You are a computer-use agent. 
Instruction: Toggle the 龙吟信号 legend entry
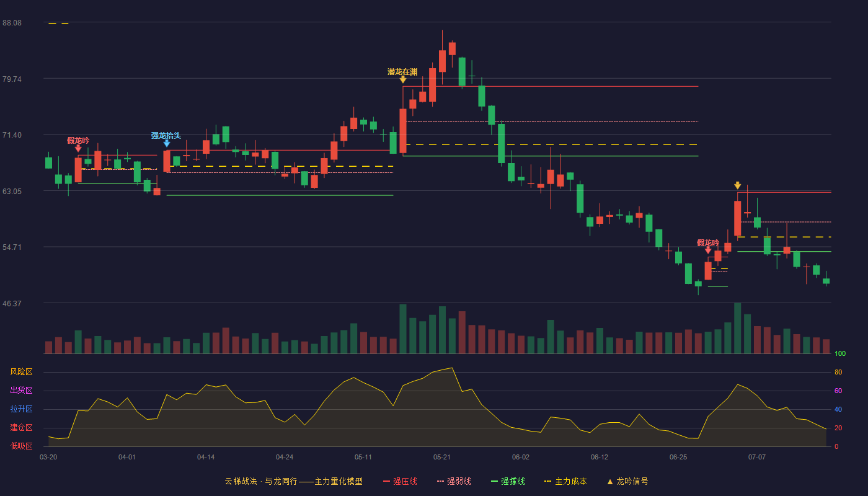(627, 481)
